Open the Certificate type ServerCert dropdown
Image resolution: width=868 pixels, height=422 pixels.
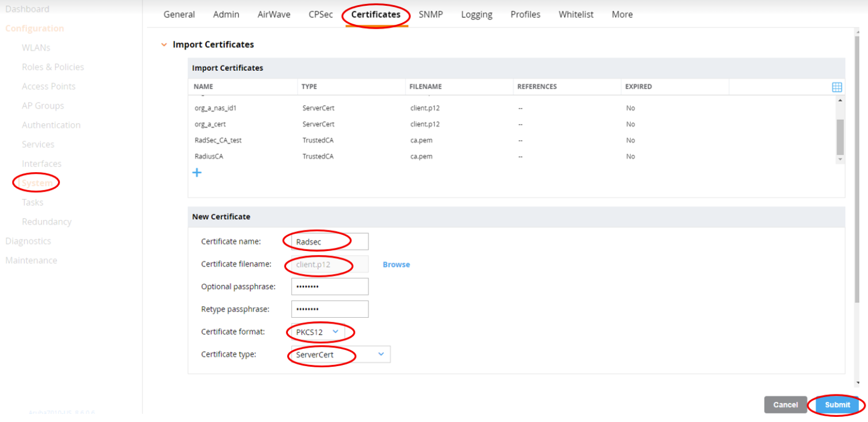(x=340, y=355)
